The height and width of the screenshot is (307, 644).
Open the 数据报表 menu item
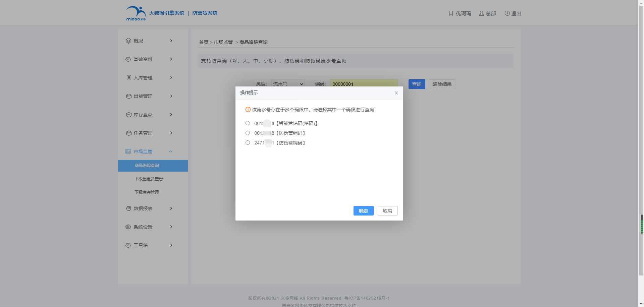(x=153, y=208)
